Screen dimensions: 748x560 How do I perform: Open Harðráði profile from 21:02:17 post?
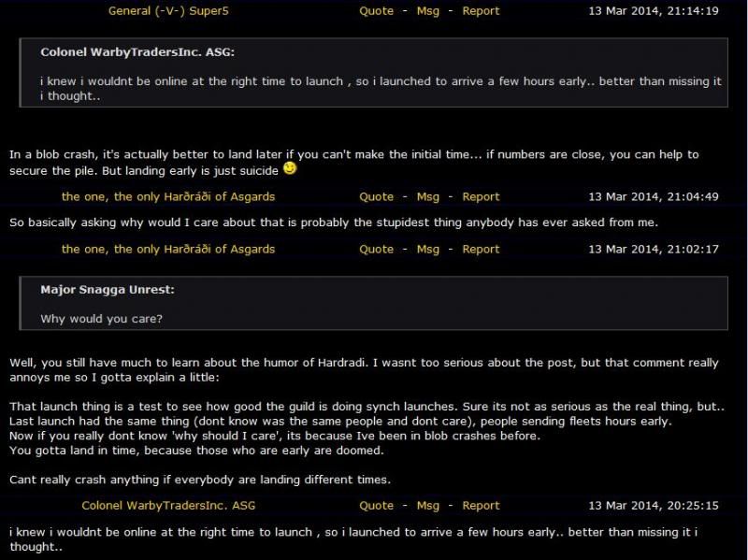click(x=168, y=249)
